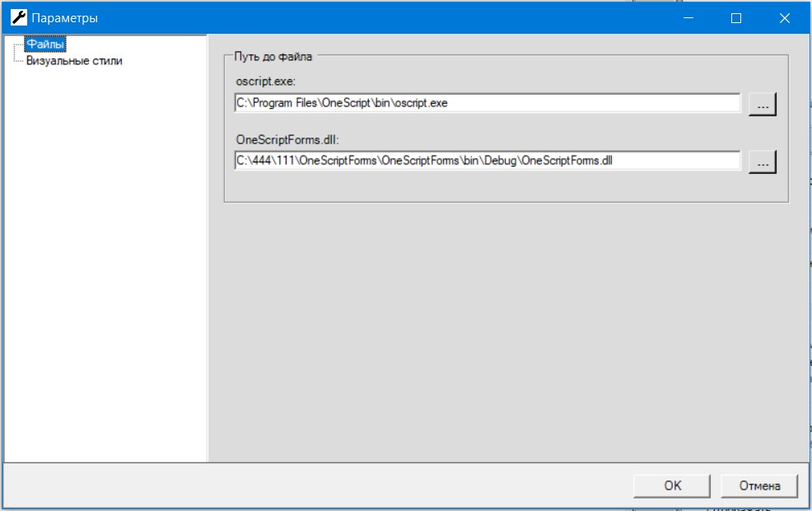Click empty space in the left tree panel
The width and height of the screenshot is (812, 511).
105,264
